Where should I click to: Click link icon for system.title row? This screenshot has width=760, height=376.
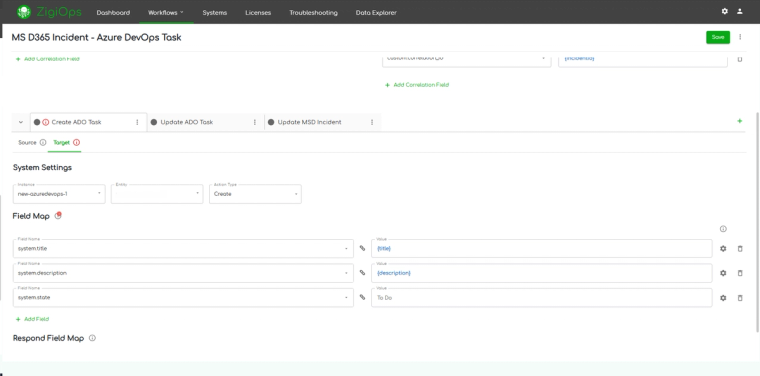click(x=362, y=248)
